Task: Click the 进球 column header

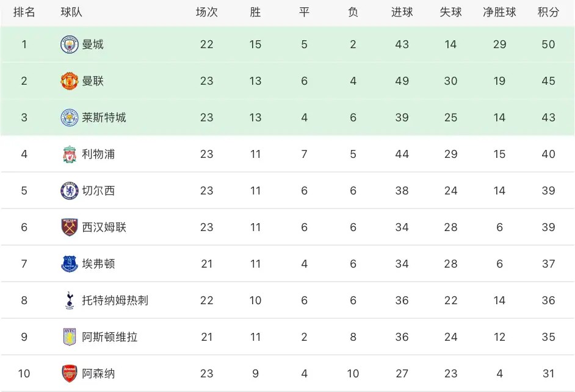Action: 402,12
